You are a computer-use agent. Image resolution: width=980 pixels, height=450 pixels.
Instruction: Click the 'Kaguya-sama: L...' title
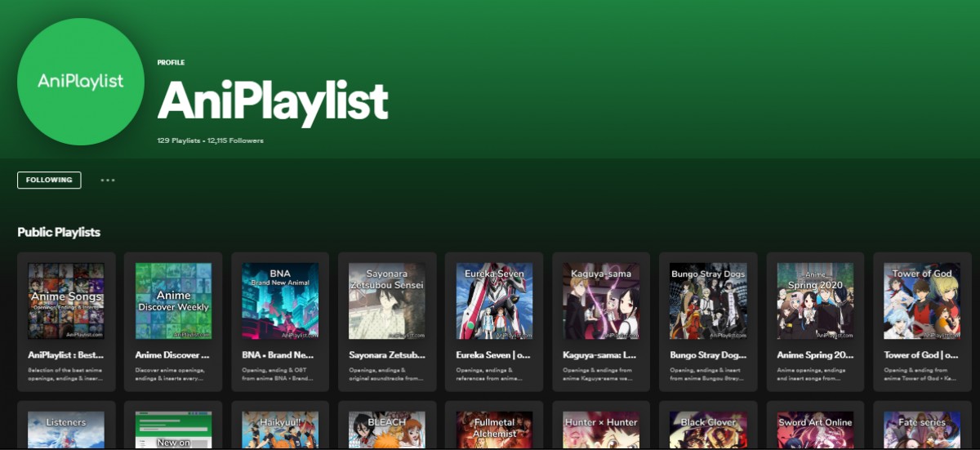tap(599, 355)
